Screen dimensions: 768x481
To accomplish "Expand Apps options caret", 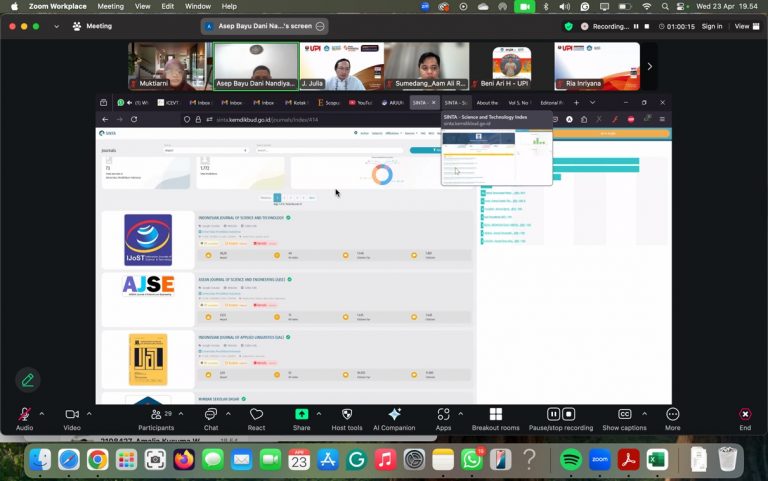I will pyautogui.click(x=460, y=414).
